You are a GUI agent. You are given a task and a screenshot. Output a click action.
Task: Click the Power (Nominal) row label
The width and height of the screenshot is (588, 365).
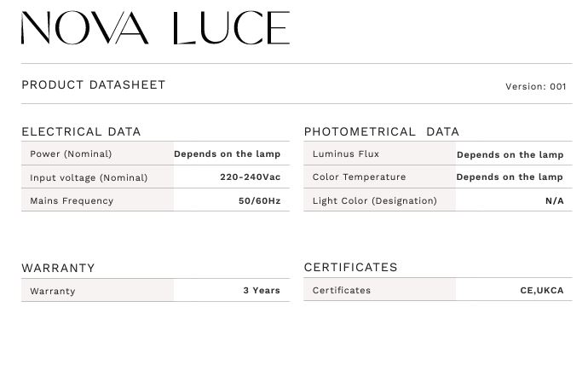pos(71,154)
